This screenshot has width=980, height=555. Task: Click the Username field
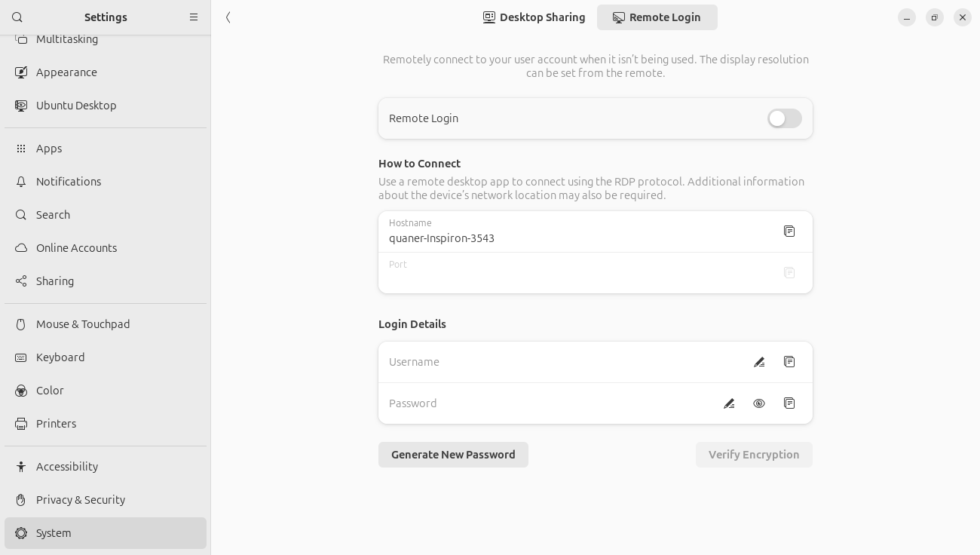coord(558,362)
